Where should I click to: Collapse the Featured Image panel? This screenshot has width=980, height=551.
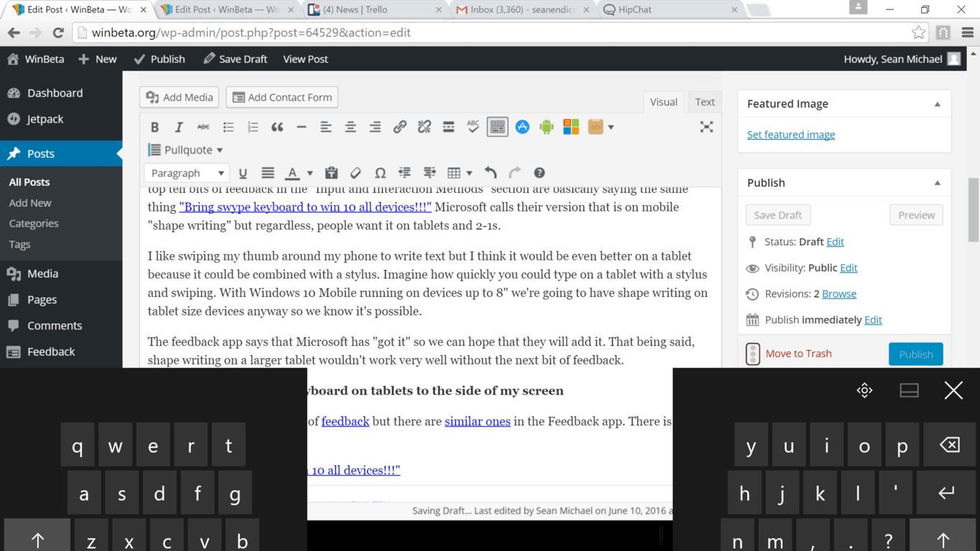coord(937,104)
